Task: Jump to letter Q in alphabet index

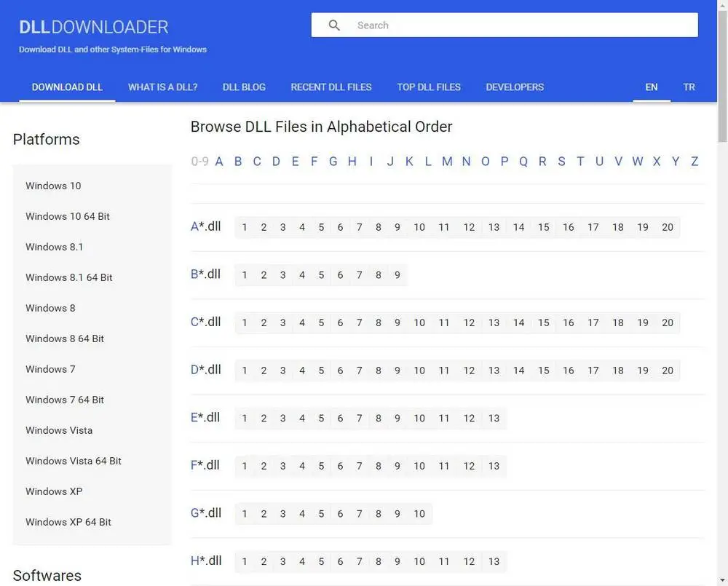Action: (523, 161)
